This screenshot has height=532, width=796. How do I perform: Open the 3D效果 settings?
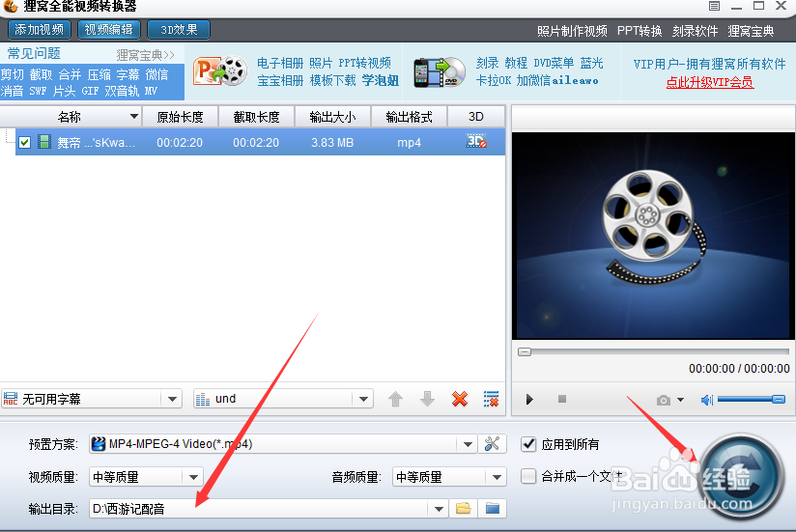click(179, 29)
